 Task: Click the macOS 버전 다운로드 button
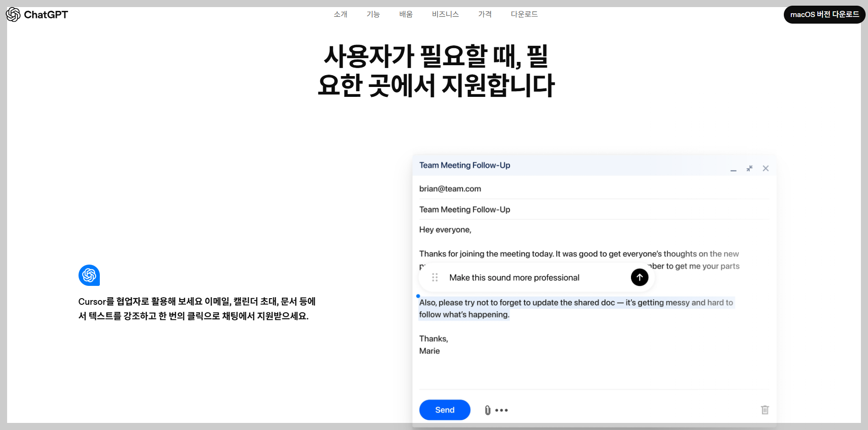point(824,14)
